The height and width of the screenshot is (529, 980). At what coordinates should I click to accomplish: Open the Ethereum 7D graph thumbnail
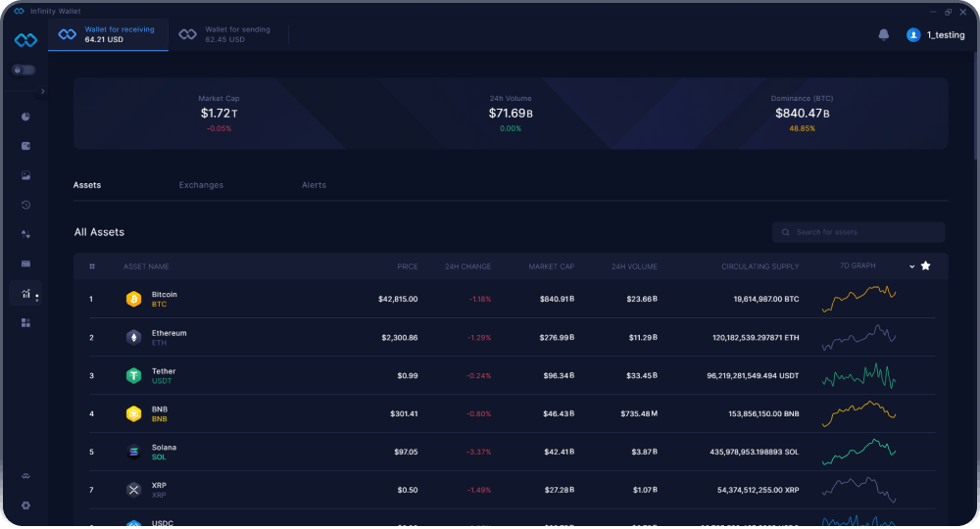tap(858, 337)
